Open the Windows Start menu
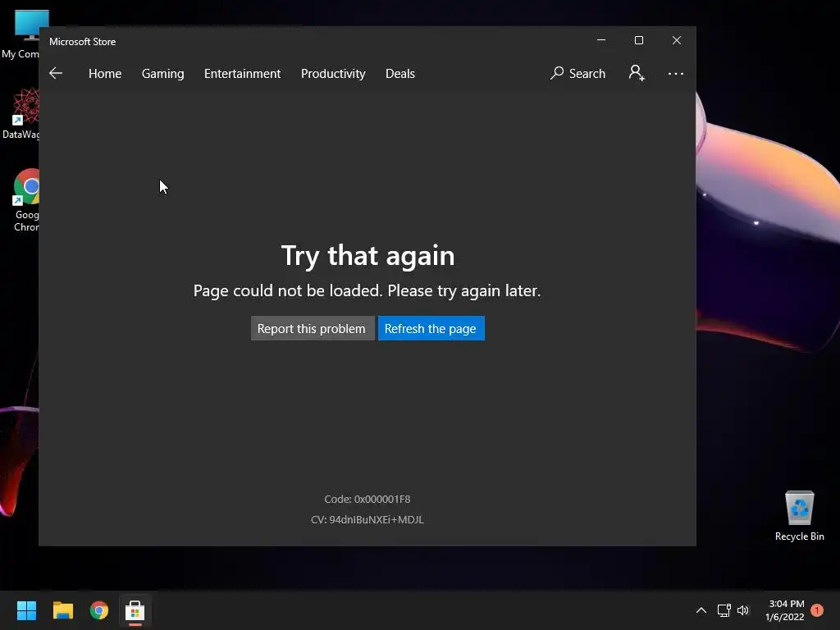The height and width of the screenshot is (630, 840). pos(26,610)
